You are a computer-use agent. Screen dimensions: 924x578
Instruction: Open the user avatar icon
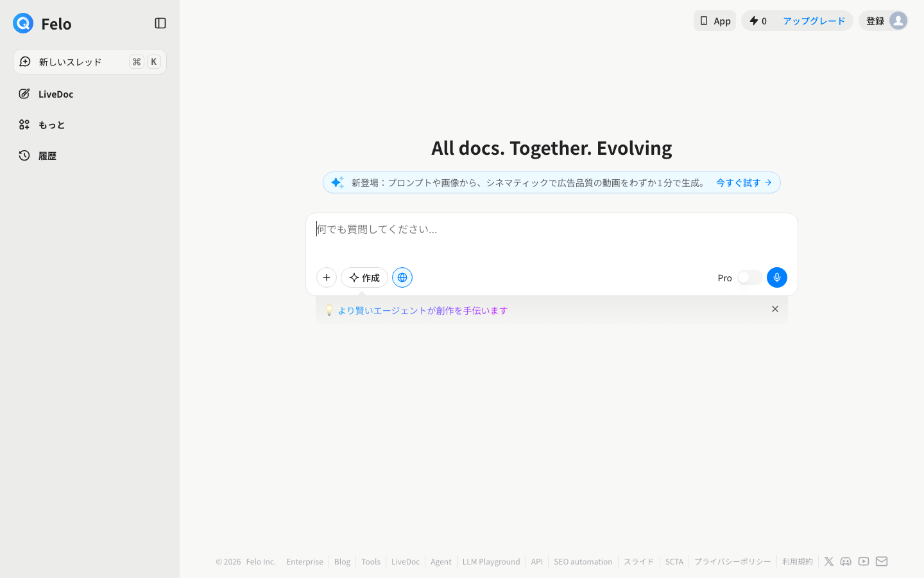point(898,21)
